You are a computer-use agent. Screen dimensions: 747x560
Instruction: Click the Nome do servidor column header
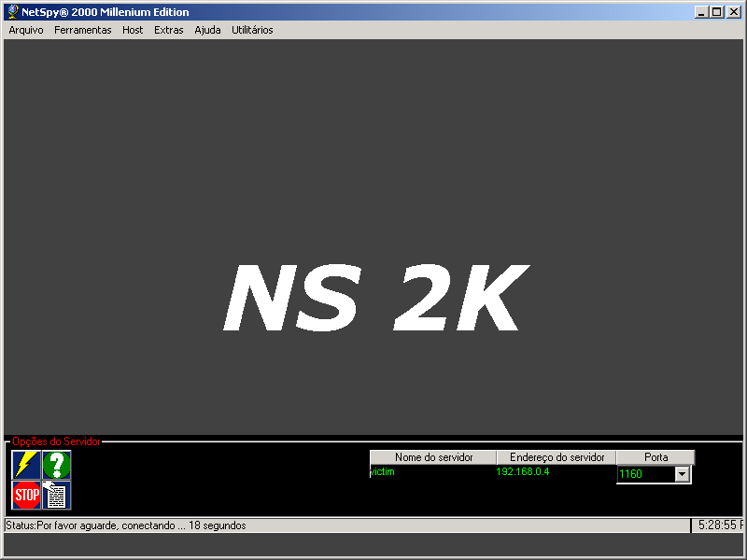coord(432,456)
